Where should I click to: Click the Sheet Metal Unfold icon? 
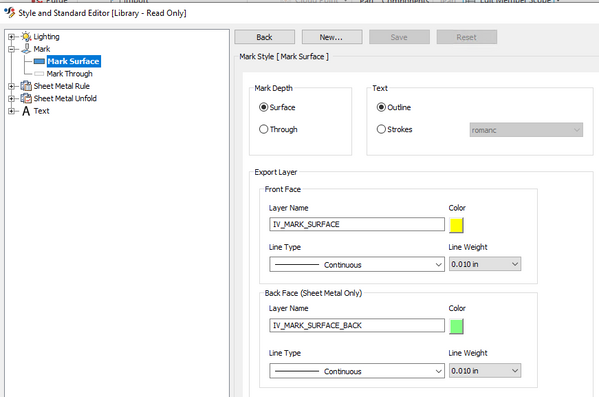pyautogui.click(x=26, y=98)
